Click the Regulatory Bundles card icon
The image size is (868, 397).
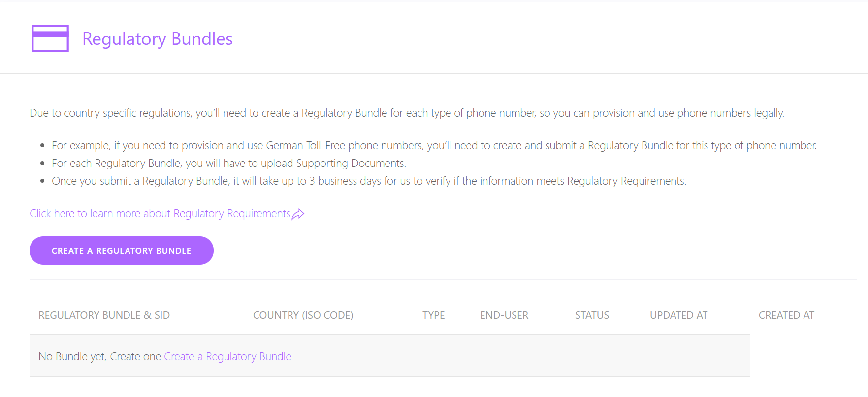(x=50, y=38)
